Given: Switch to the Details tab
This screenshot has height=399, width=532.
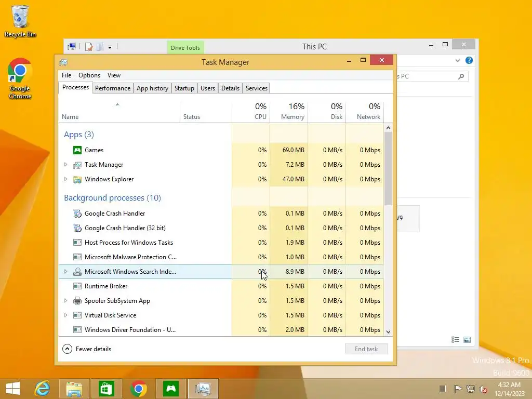Looking at the screenshot, I should (x=230, y=88).
